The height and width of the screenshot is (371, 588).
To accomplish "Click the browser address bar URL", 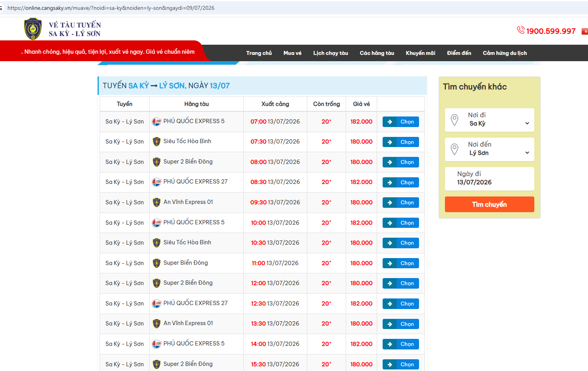I will click(111, 8).
